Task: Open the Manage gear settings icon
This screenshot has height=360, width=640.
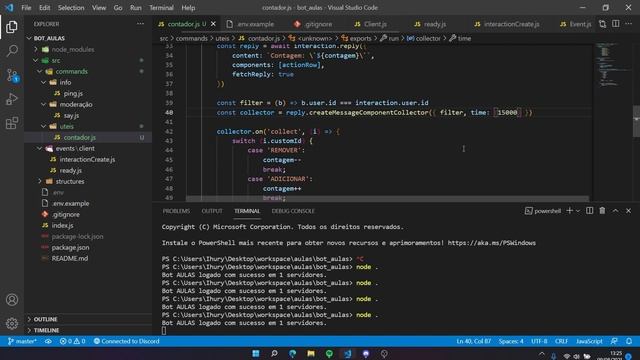Action: pos(12,324)
